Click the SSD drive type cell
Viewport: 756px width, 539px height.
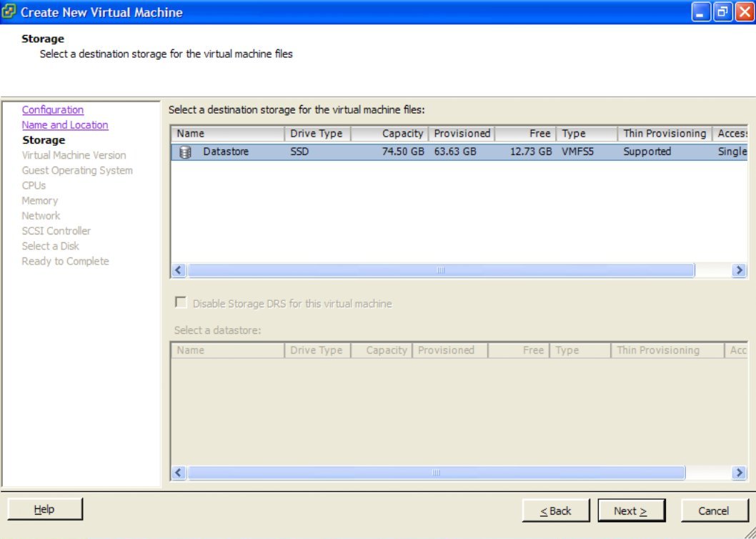click(299, 152)
